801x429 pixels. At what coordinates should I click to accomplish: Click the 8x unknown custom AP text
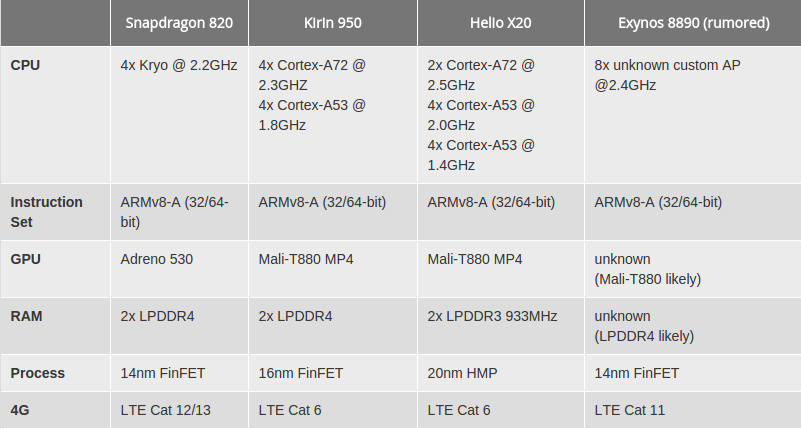click(x=667, y=65)
